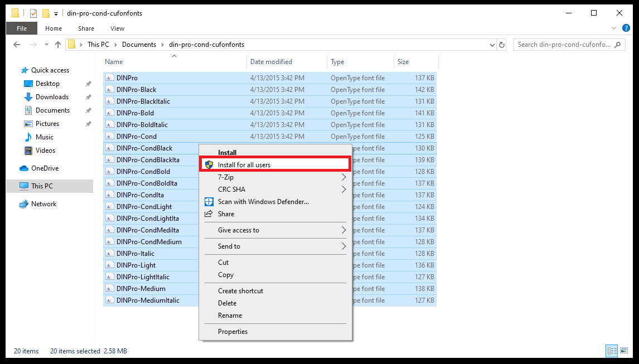The height and width of the screenshot is (364, 639).
Task: Click the search magnifier icon
Action: coord(618,45)
